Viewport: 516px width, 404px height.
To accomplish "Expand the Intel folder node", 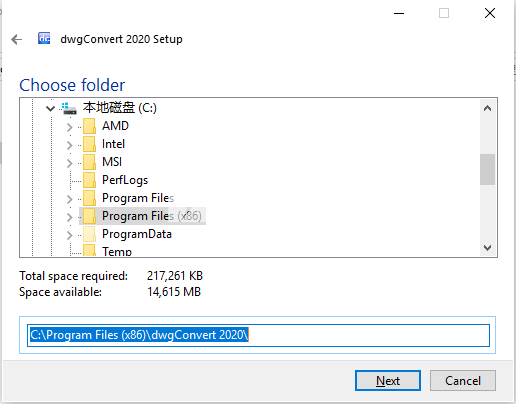I will click(x=69, y=145).
